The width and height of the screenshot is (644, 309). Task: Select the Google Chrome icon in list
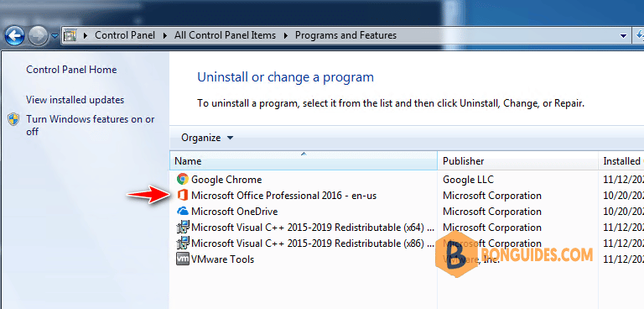[x=182, y=180]
